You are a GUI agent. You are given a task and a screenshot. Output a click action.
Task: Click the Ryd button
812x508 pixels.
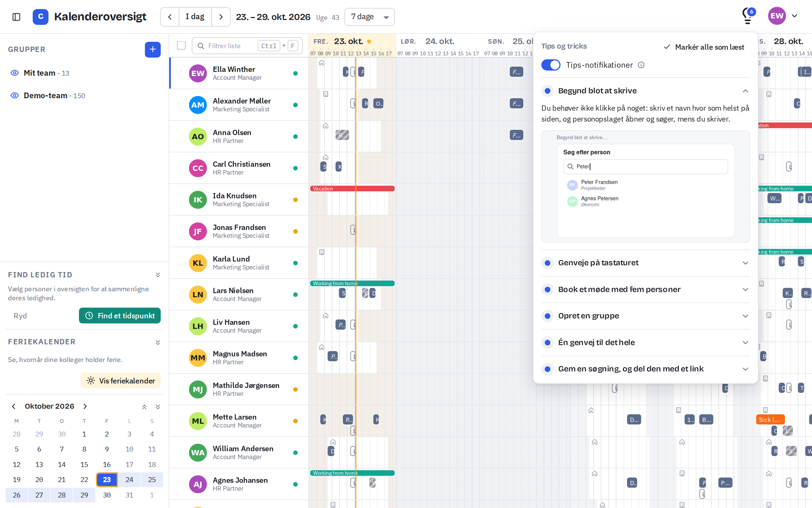coord(20,316)
